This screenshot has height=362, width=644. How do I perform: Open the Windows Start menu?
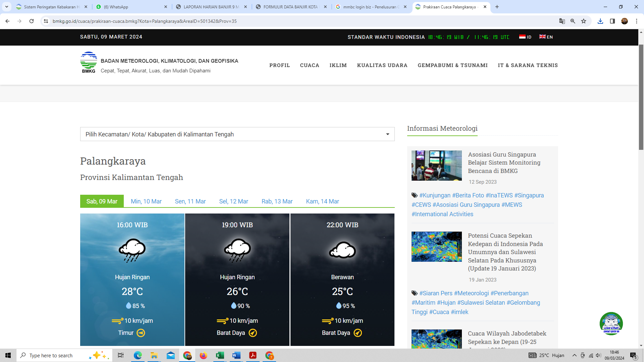pyautogui.click(x=8, y=355)
